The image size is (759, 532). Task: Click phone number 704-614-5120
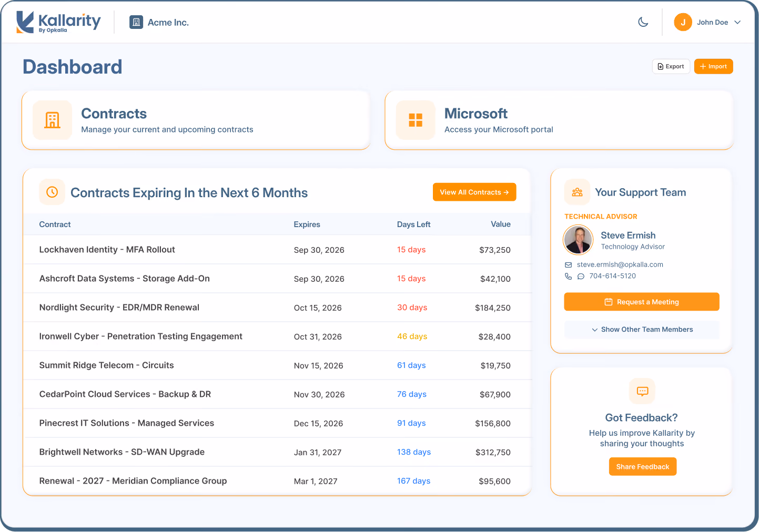(x=612, y=276)
